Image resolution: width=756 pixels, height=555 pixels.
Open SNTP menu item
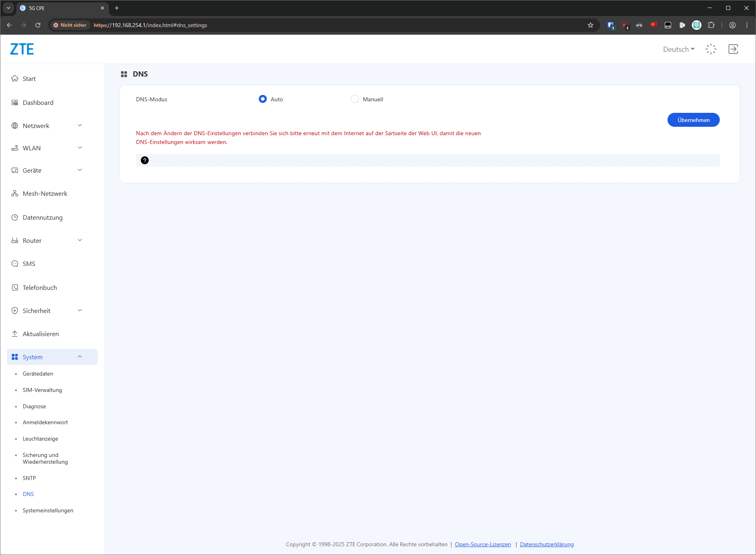29,478
